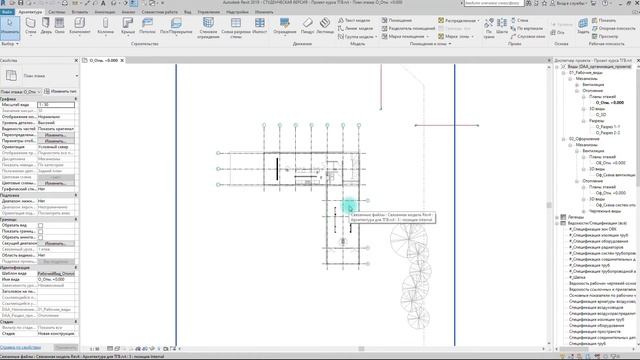This screenshot has height=360, width=640.
Task: Switch to the Управление ribbon tab
Action: (209, 12)
